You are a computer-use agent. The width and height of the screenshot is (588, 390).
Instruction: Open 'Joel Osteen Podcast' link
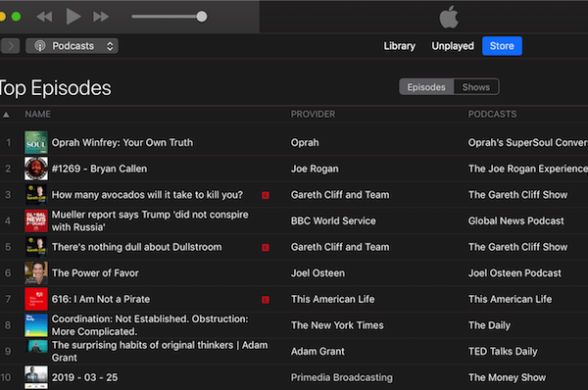click(x=514, y=273)
